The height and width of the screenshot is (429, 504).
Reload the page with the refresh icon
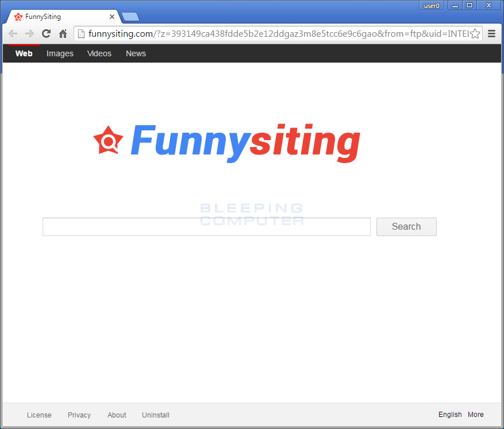[47, 34]
